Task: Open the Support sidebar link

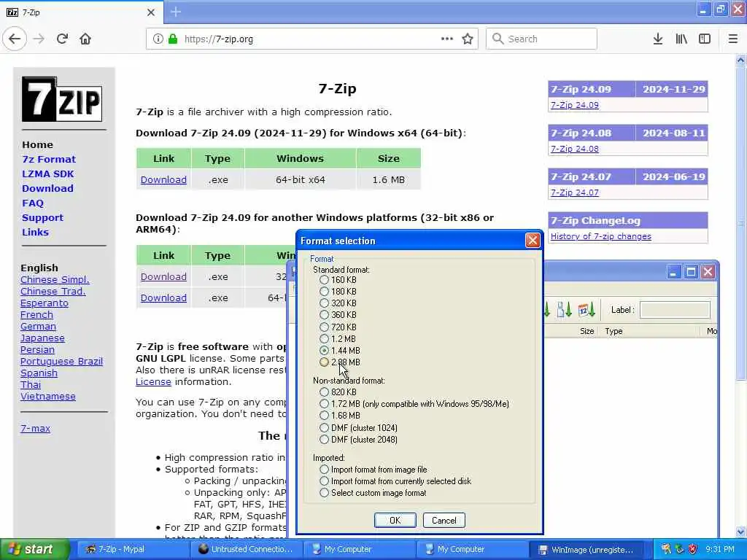Action: pyautogui.click(x=42, y=217)
